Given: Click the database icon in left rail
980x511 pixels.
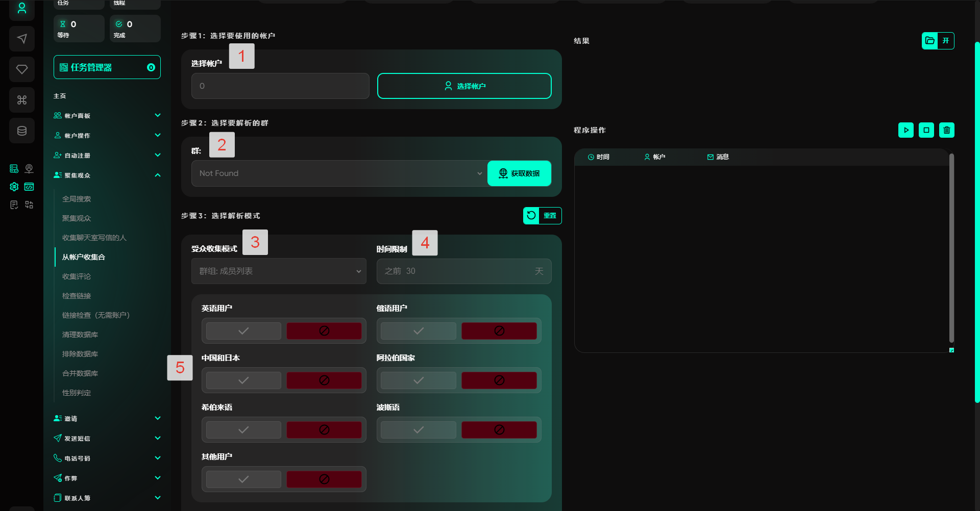Looking at the screenshot, I should click(x=22, y=131).
